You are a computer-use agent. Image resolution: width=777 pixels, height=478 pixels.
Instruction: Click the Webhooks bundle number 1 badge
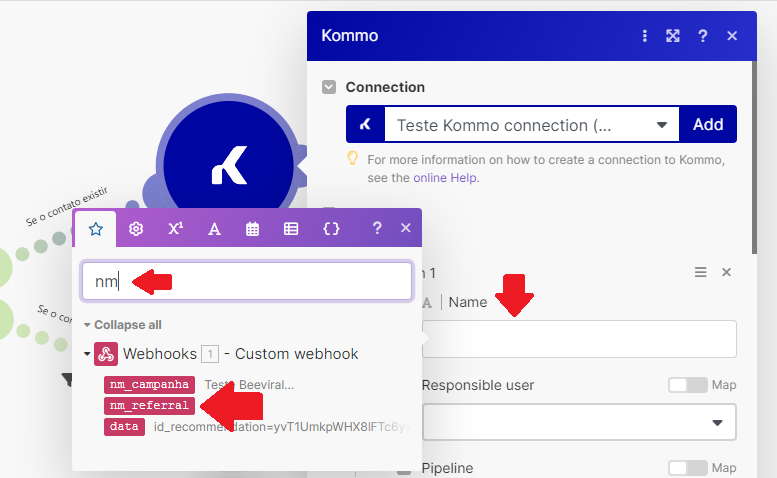210,354
